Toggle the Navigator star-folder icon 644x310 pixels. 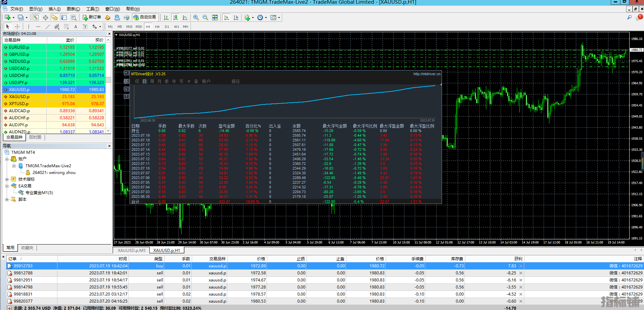point(55,17)
